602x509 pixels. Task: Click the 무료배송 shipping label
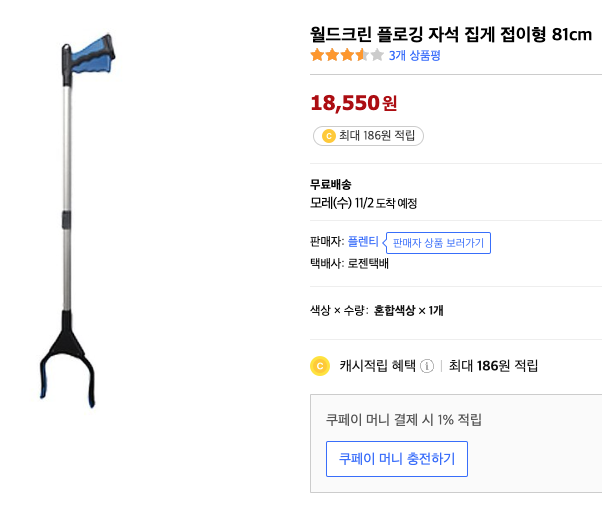point(330,184)
